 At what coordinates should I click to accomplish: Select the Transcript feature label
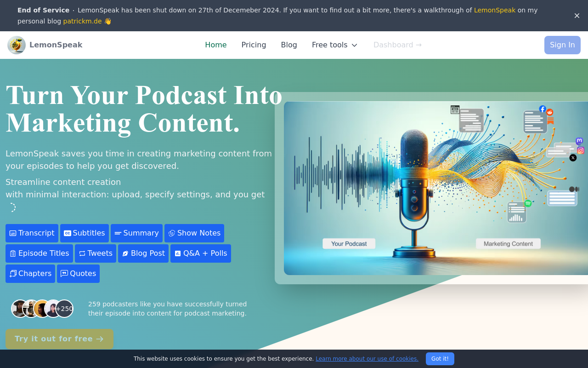pos(36,233)
